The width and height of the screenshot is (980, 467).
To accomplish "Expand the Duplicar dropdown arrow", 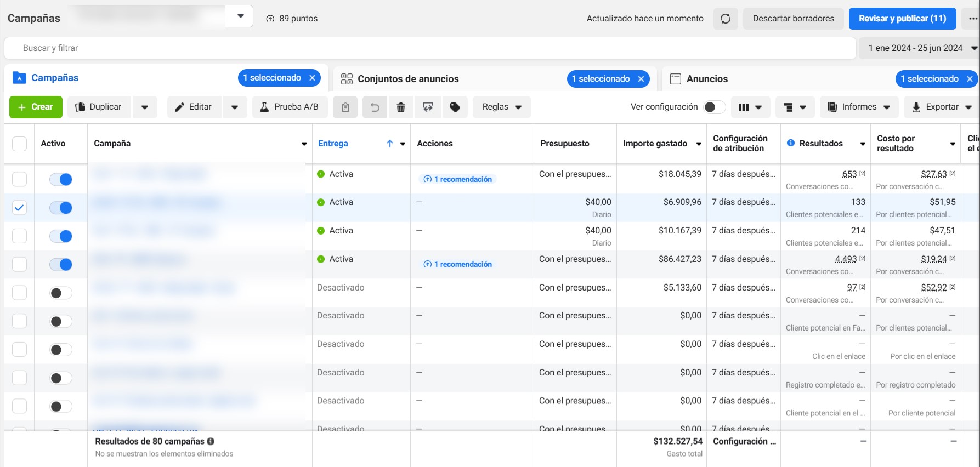I will [x=145, y=107].
